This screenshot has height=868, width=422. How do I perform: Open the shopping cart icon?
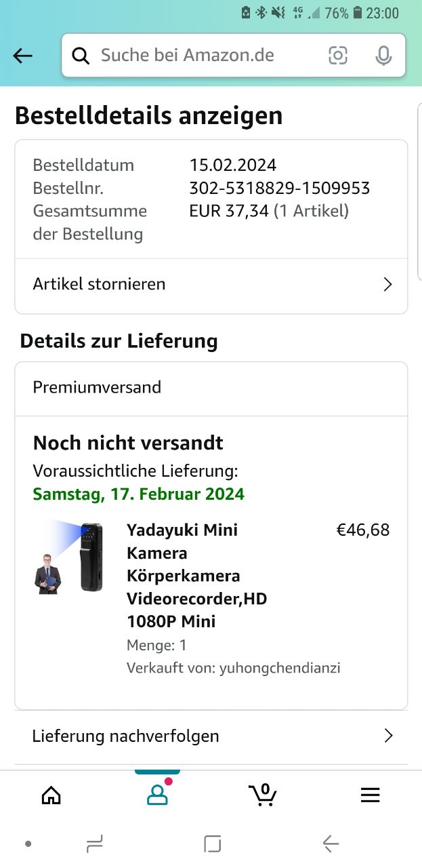[x=263, y=795]
